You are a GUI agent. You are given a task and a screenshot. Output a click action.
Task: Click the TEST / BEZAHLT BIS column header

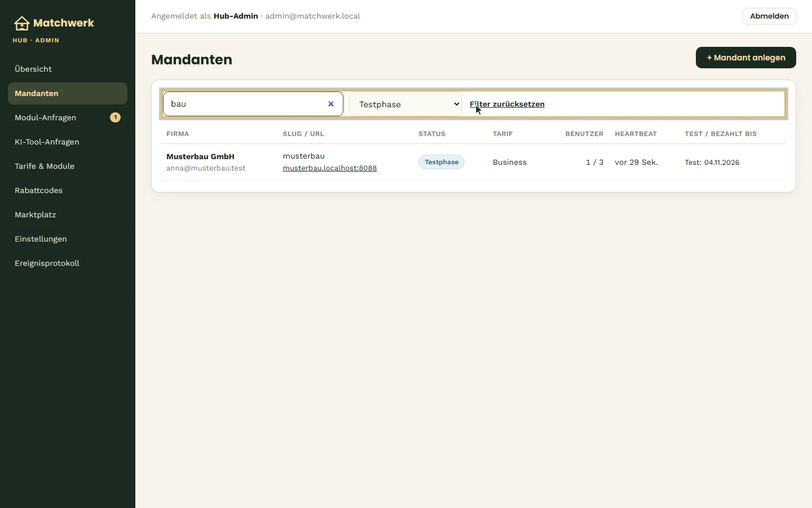pos(721,134)
